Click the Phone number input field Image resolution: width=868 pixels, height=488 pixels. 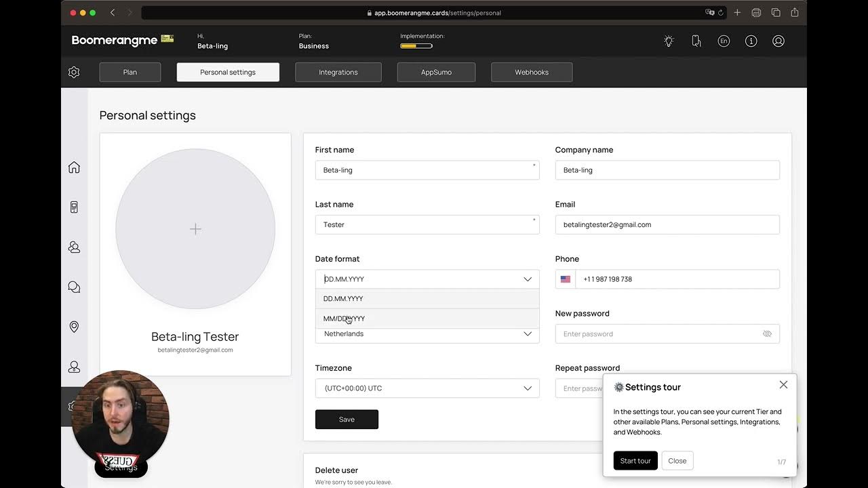677,279
